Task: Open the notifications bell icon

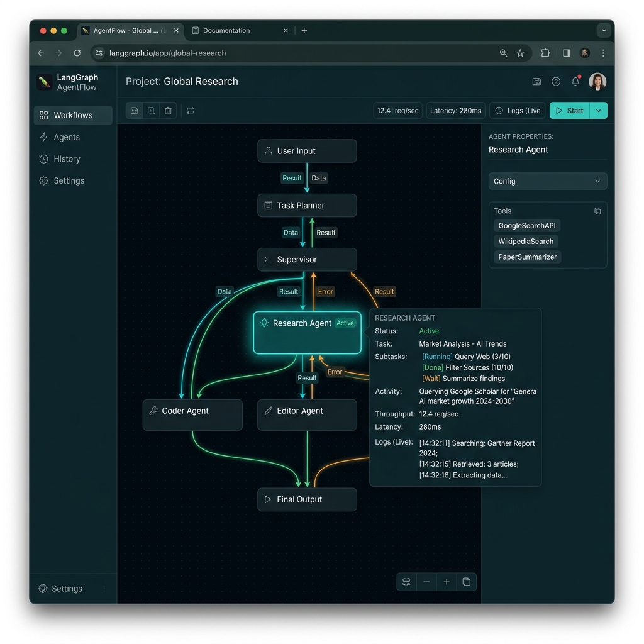Action: (x=576, y=81)
